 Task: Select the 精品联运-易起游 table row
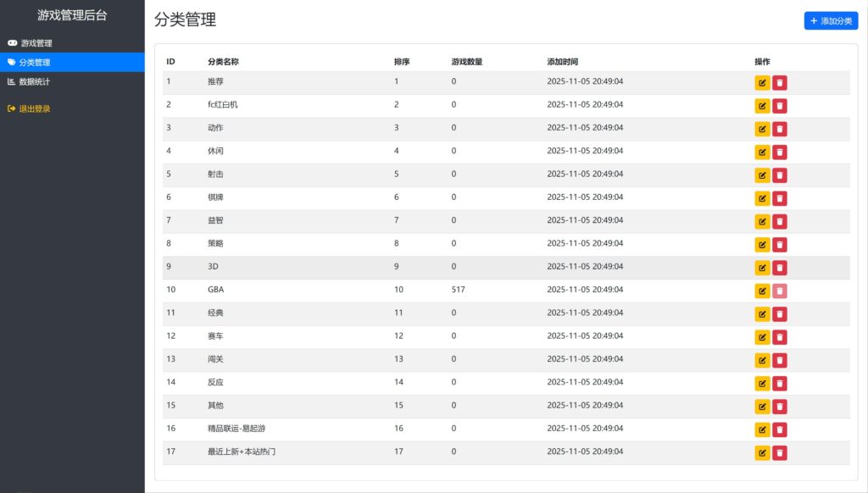coord(424,429)
